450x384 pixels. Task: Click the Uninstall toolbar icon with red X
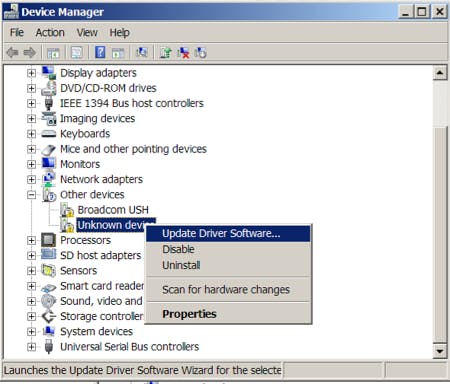coord(183,53)
